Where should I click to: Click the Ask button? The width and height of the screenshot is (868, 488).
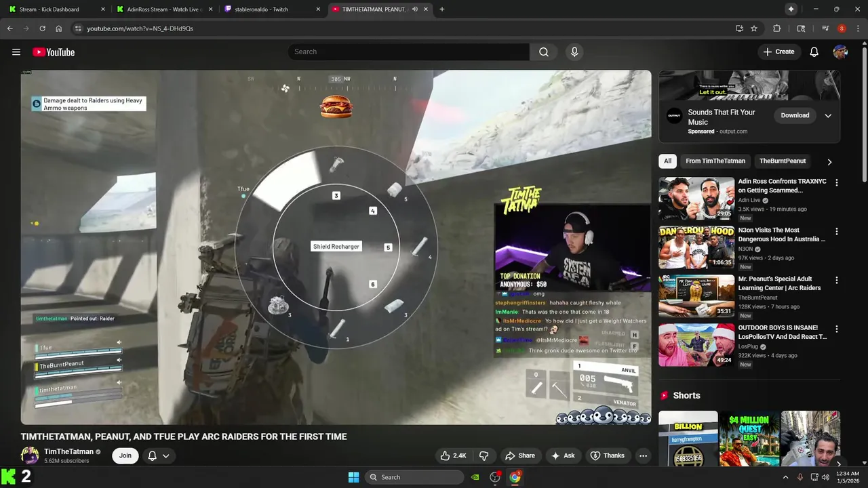pos(563,455)
